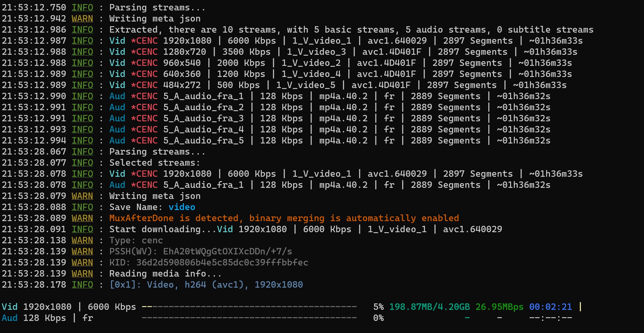Click the 484x272 video stream entry
This screenshot has height=333, width=644.
point(182,85)
